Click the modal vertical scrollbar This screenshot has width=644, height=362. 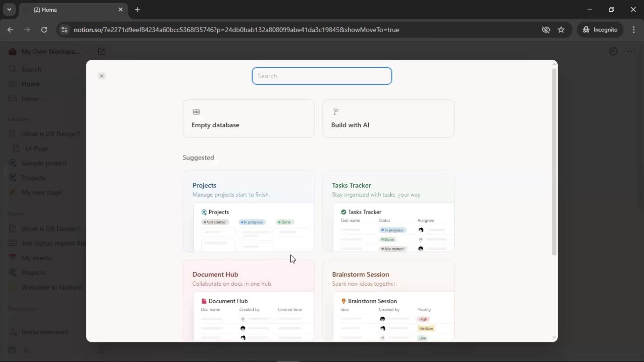pyautogui.click(x=554, y=162)
